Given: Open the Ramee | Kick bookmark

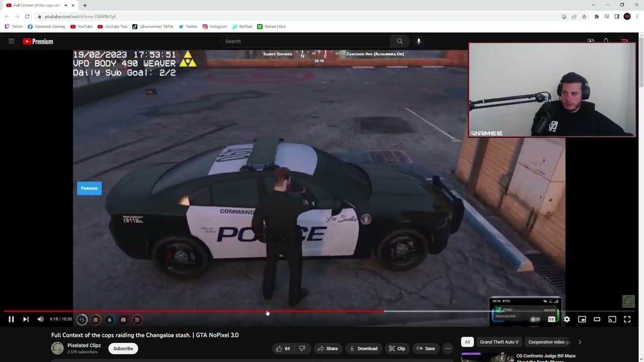Looking at the screenshot, I should (272, 27).
